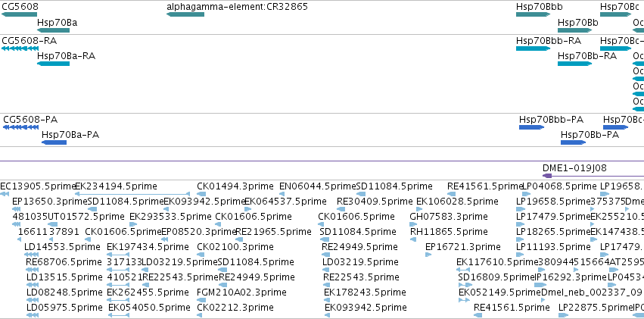This screenshot has height=319, width=644.
Task: Select the Hsp70Bbb gene arrow
Action: pos(533,14)
